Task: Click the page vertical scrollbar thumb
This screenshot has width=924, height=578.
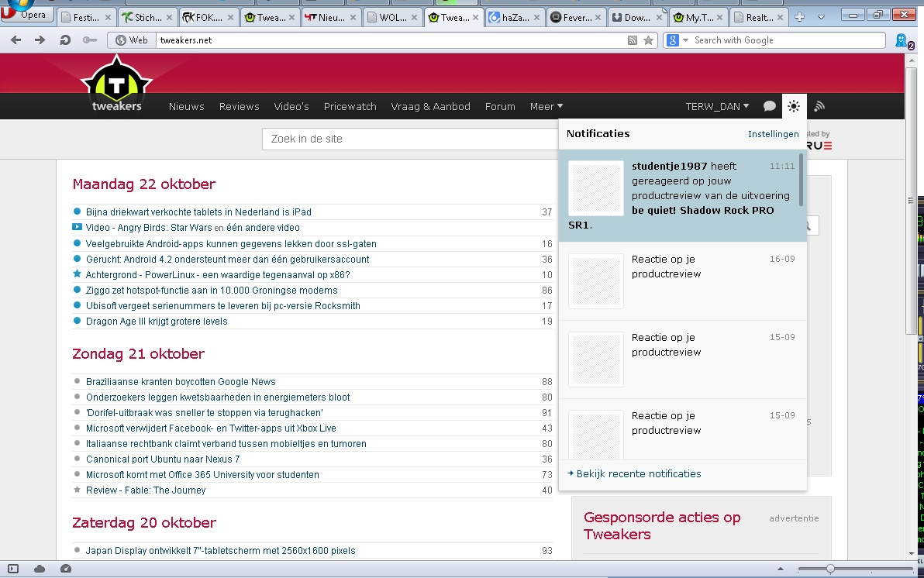Action: click(x=911, y=201)
